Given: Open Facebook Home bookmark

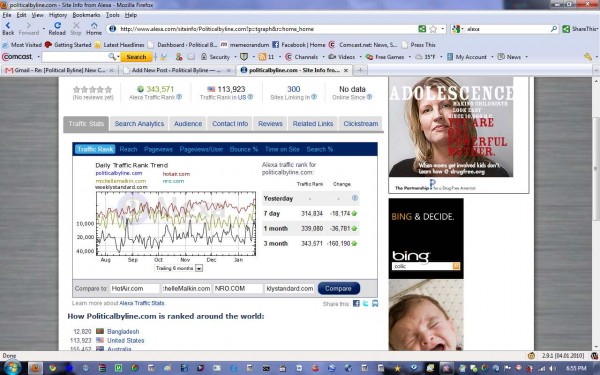Looking at the screenshot, I should tap(298, 45).
